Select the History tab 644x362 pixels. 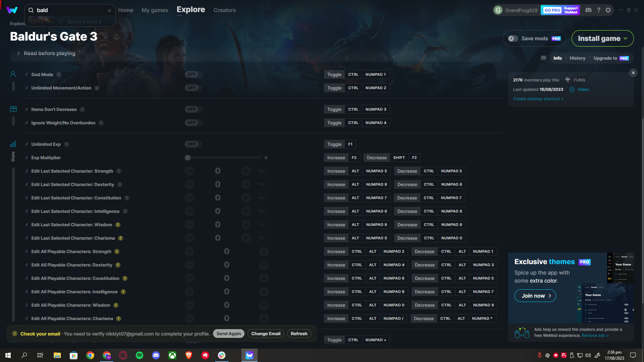(x=577, y=58)
